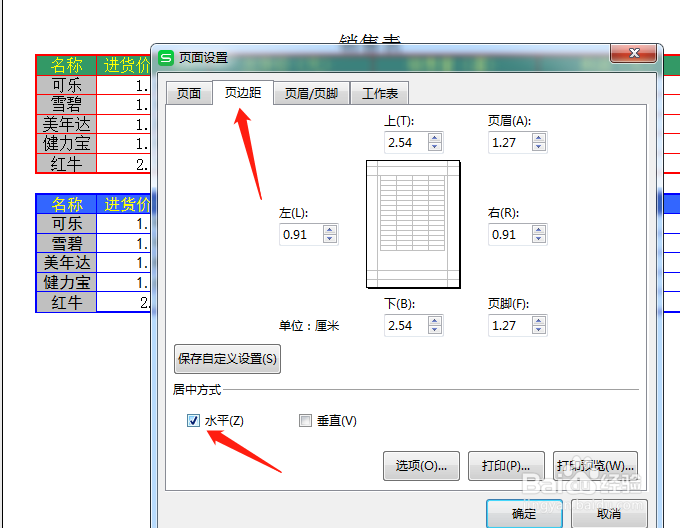
Task: Click 名称 header in the red table
Action: [66, 65]
